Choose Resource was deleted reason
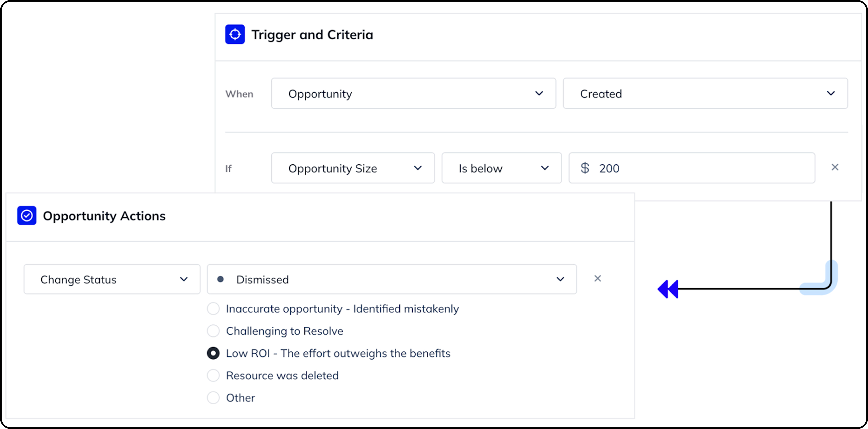Screen dimensions: 868x429 pos(213,376)
